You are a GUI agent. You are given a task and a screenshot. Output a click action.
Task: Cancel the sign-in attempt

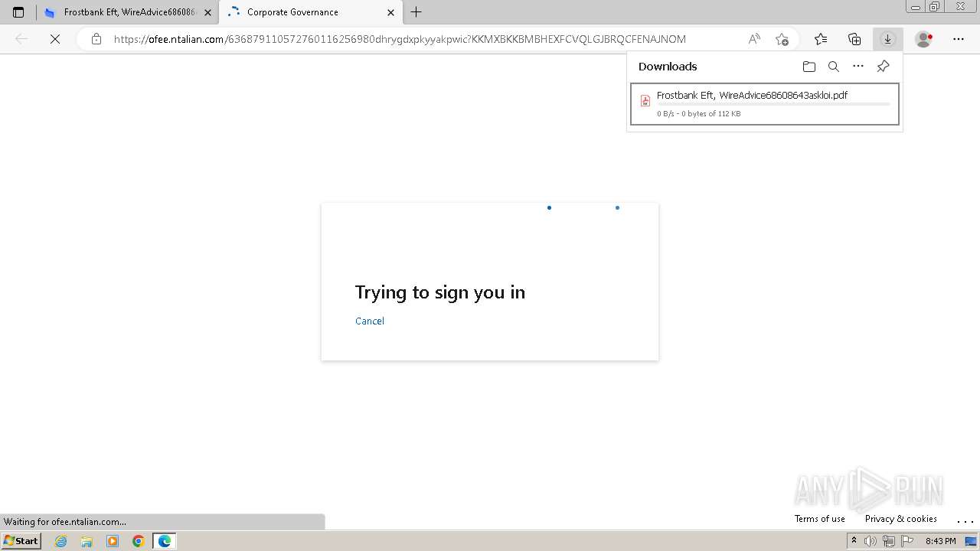click(370, 321)
